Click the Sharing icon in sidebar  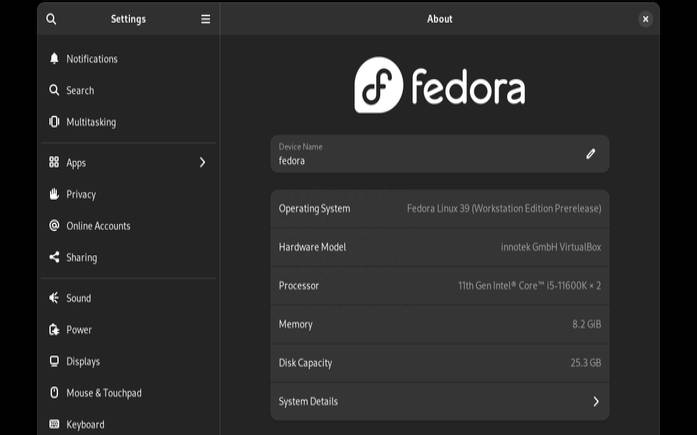[x=54, y=257]
